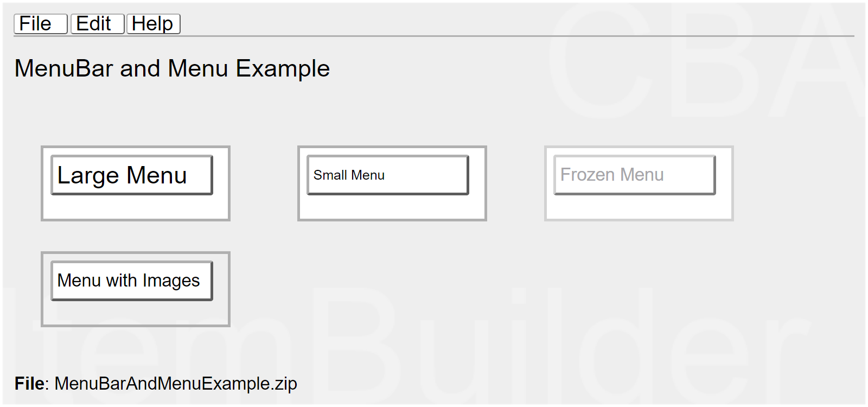Open the File menu in the menu bar
Screen dimensions: 868x407
coord(40,24)
